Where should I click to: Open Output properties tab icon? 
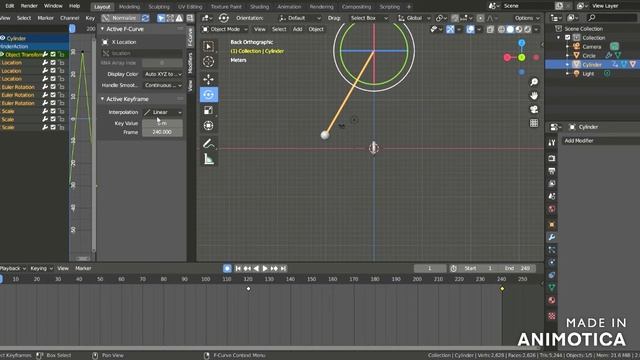(552, 171)
